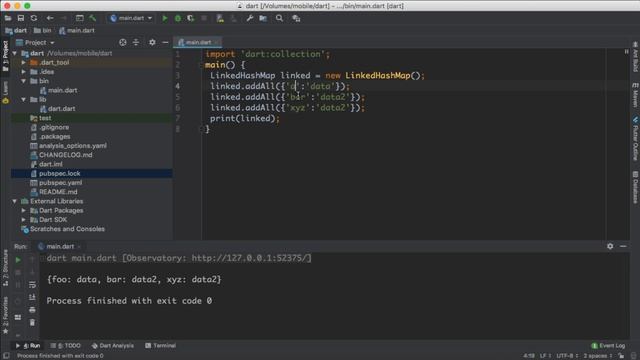640x360 pixels.
Task: Select Scratches and Consoles
Action: point(63,229)
